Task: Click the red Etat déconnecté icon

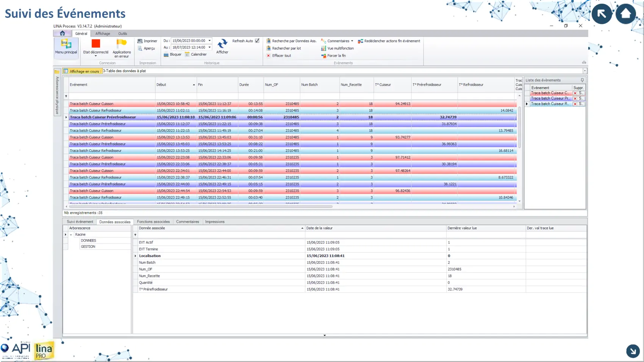Action: [96, 44]
